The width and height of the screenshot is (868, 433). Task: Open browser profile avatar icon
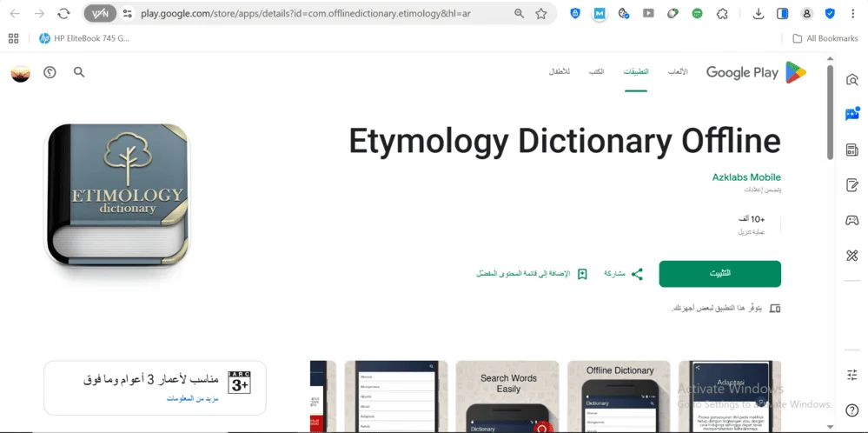click(806, 14)
